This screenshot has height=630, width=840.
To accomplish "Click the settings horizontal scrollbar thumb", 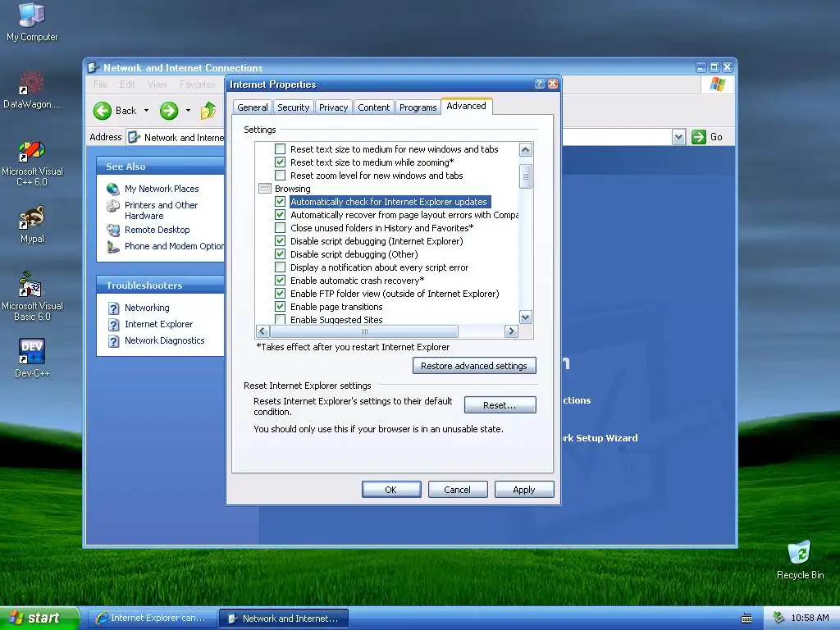I will 364,331.
